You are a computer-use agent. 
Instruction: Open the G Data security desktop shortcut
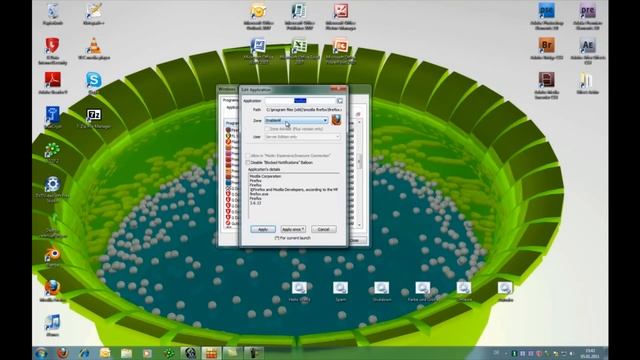click(x=53, y=50)
